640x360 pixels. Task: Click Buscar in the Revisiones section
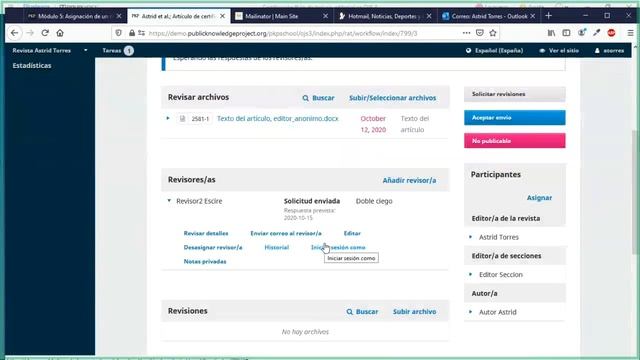(362, 311)
